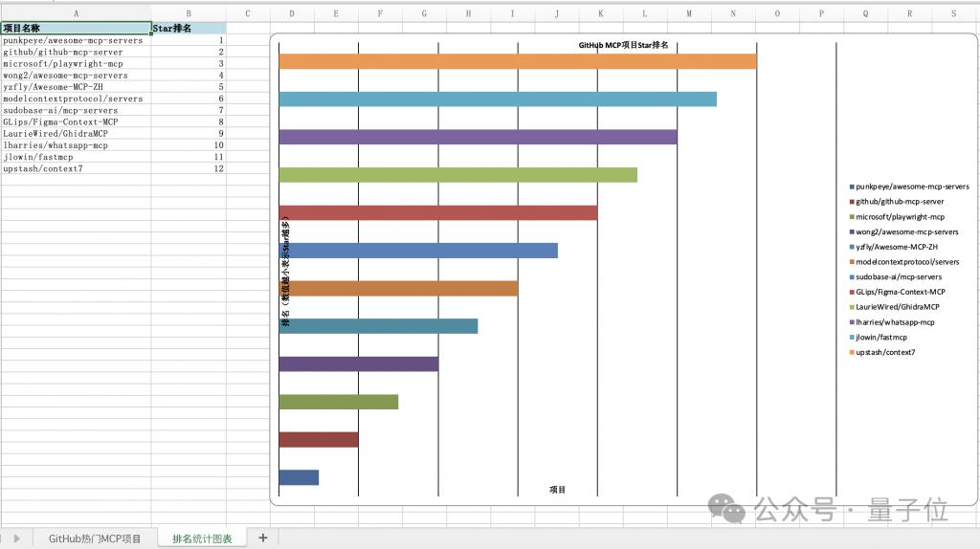Image resolution: width=980 pixels, height=549 pixels.
Task: Select cell yzfly/Awesome-MCP-ZH in column A
Action: [76, 87]
